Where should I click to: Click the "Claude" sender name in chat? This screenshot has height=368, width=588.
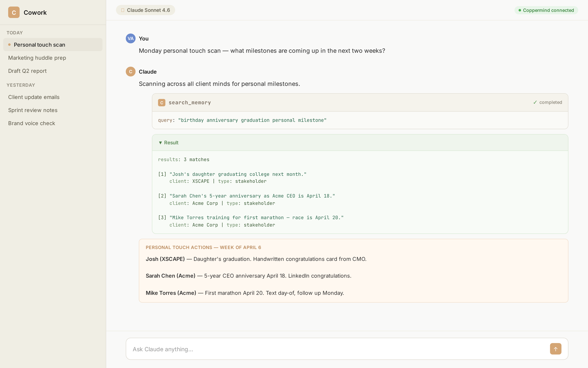(148, 72)
